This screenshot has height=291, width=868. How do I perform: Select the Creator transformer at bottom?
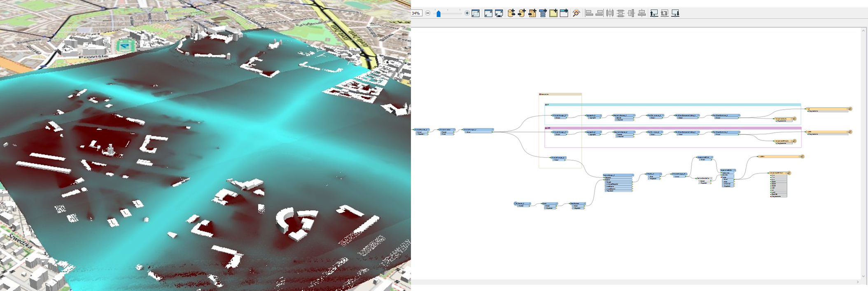click(522, 204)
